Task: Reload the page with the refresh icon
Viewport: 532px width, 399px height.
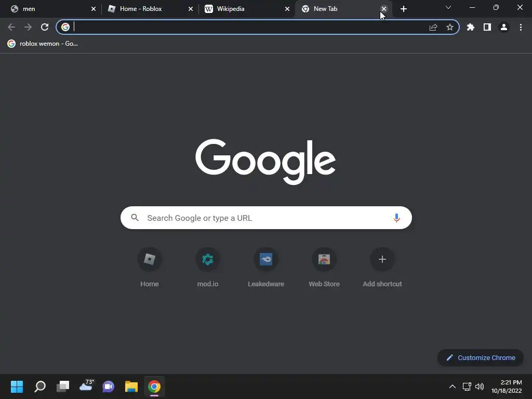Action: [x=45, y=27]
